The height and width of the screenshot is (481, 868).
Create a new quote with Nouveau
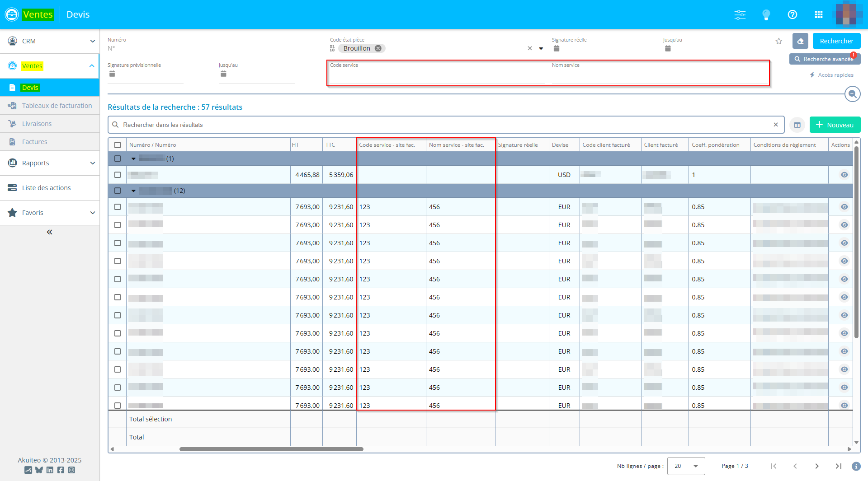[835, 125]
